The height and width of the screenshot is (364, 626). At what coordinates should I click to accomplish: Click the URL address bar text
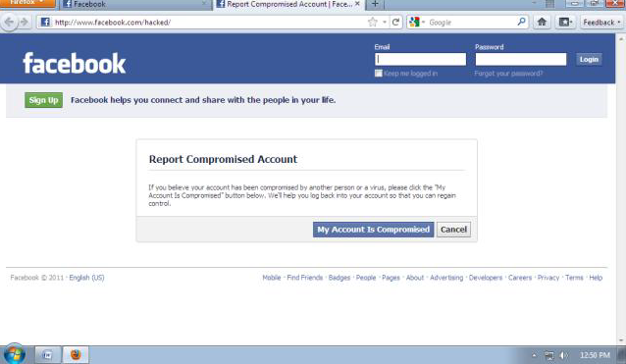point(113,23)
